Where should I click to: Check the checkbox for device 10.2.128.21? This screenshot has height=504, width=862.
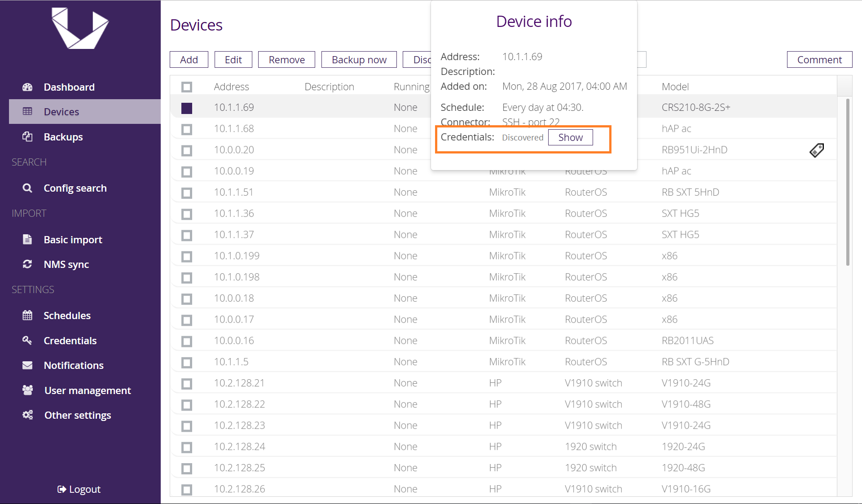[x=187, y=384]
